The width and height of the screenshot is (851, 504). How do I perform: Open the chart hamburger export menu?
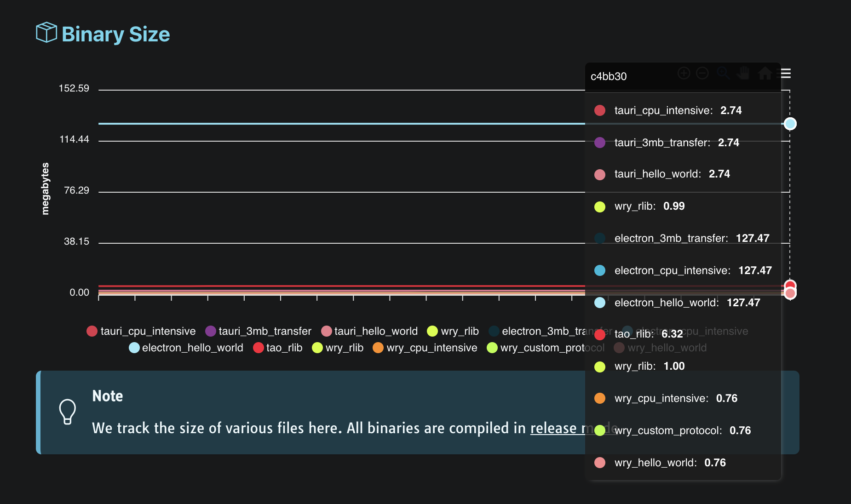(x=786, y=74)
